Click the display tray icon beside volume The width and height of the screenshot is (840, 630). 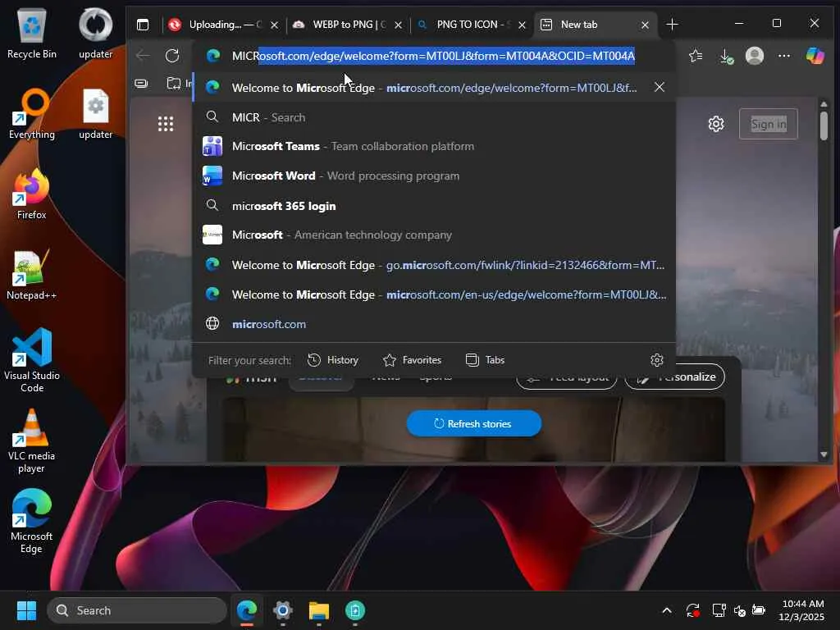pyautogui.click(x=719, y=610)
